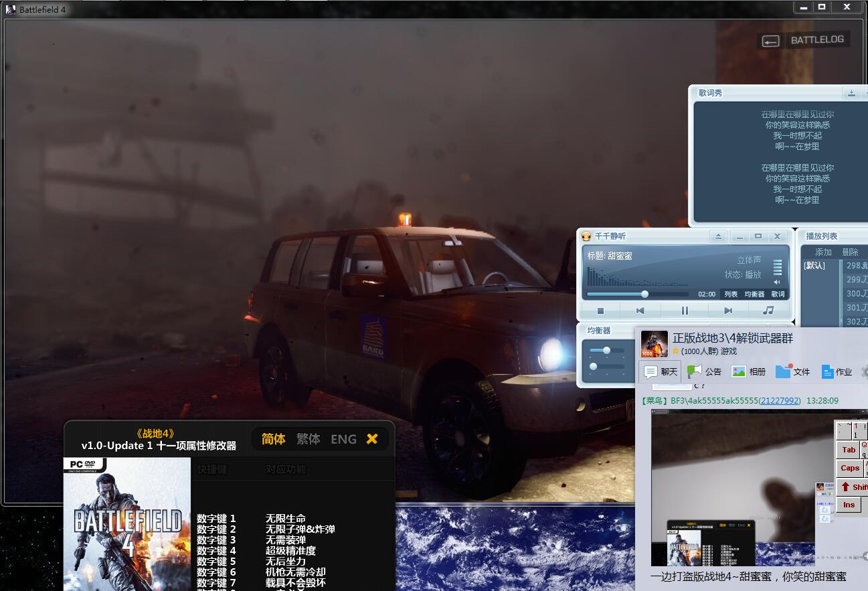The image size is (868, 591).
Task: Open the 公告 tab in the QQ group
Action: (704, 371)
